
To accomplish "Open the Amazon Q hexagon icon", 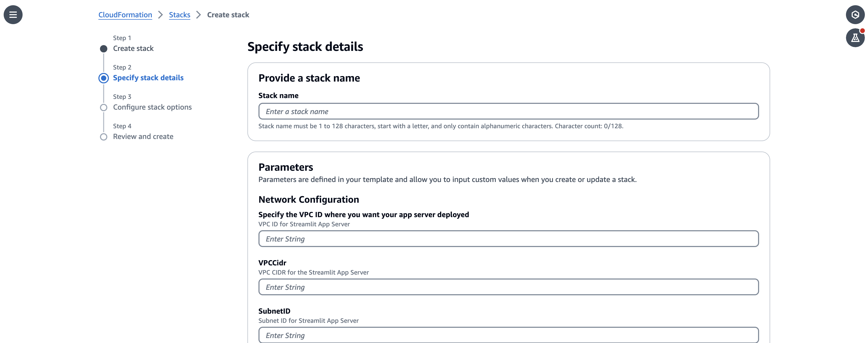I will click(x=855, y=14).
